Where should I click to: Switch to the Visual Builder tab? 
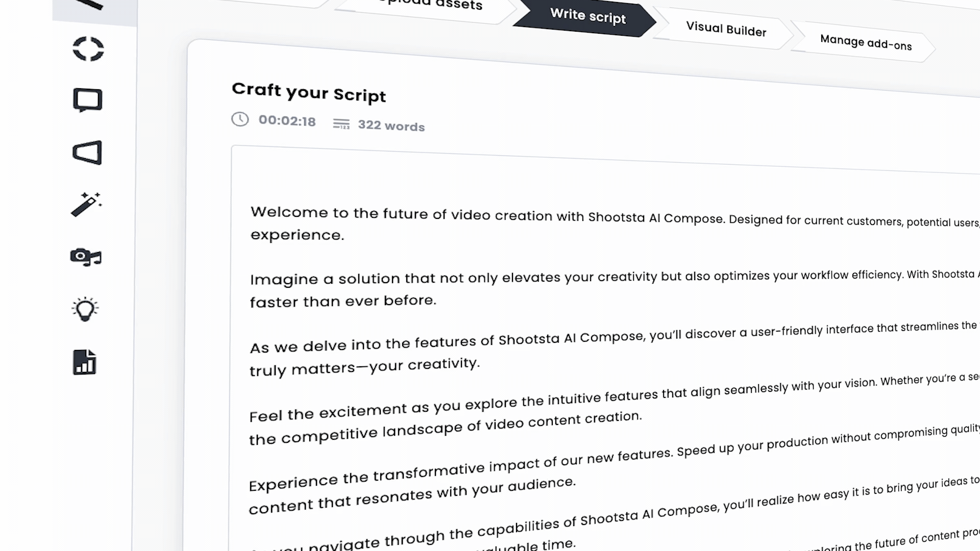coord(726,30)
